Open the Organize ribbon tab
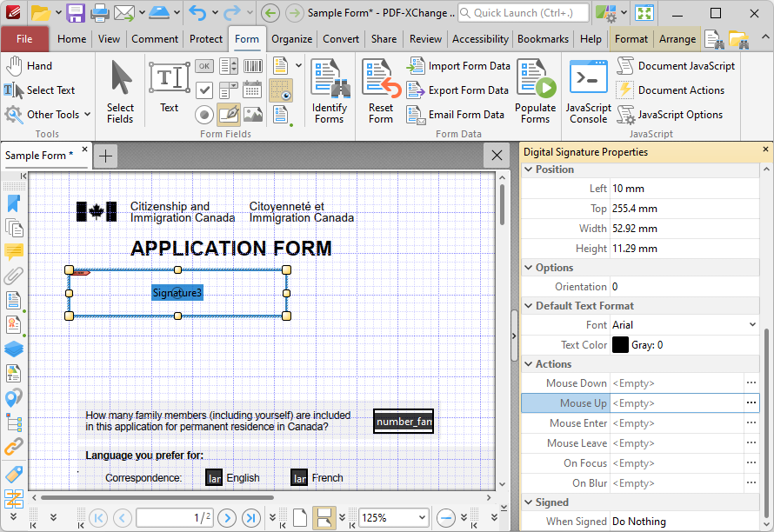The height and width of the screenshot is (532, 774). click(291, 39)
